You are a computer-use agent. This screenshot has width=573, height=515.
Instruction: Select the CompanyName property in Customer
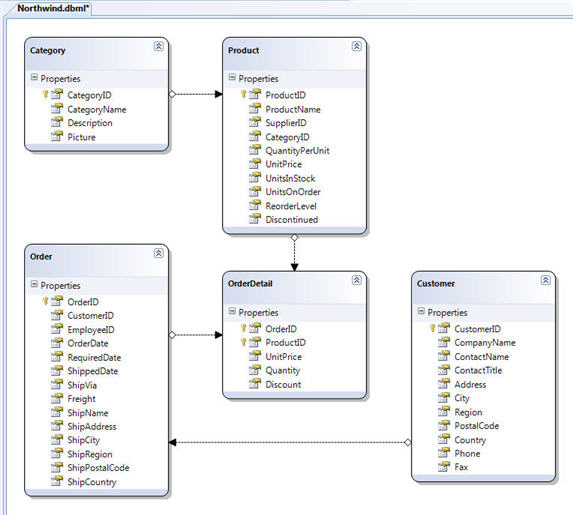point(485,342)
